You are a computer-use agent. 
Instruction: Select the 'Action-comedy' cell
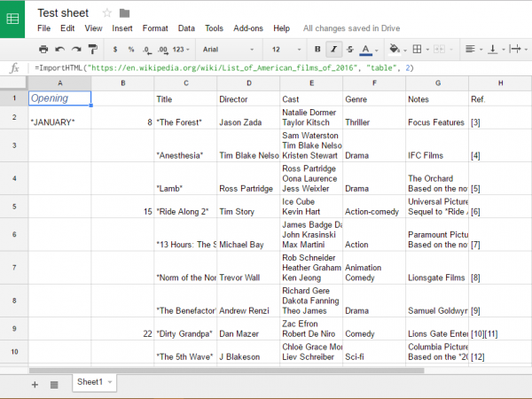[374, 207]
